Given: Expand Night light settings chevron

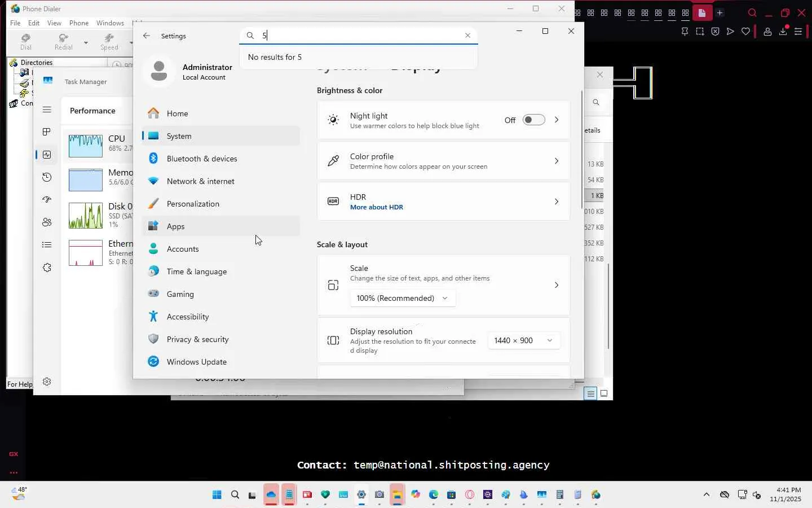Looking at the screenshot, I should coord(557,120).
